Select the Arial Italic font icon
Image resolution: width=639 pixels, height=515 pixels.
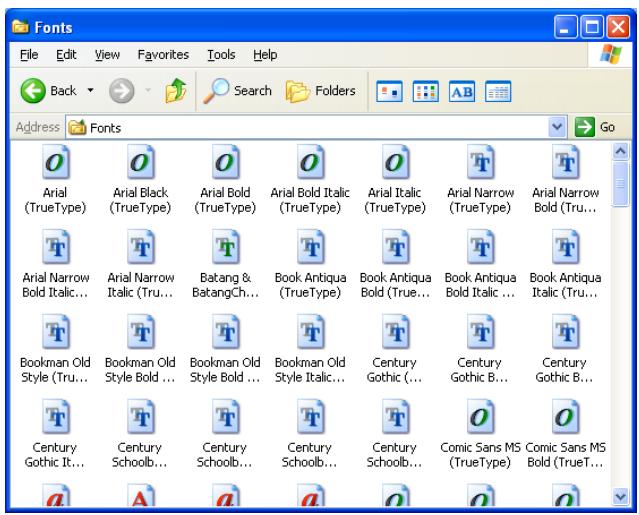pyautogui.click(x=395, y=162)
